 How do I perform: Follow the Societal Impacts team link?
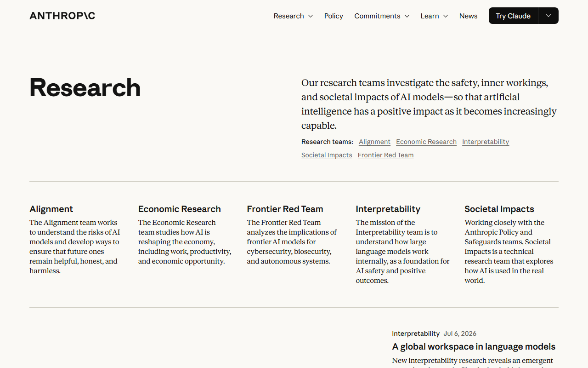(327, 155)
